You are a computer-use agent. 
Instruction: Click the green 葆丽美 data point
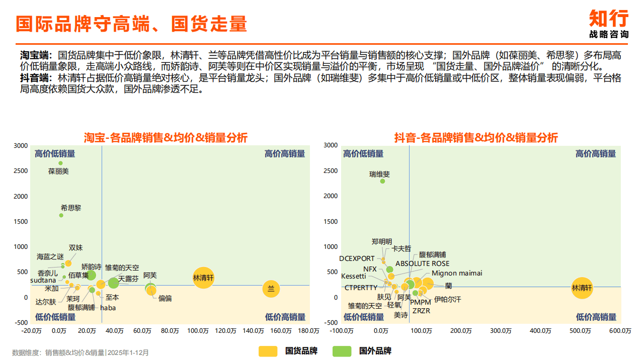click(x=60, y=163)
